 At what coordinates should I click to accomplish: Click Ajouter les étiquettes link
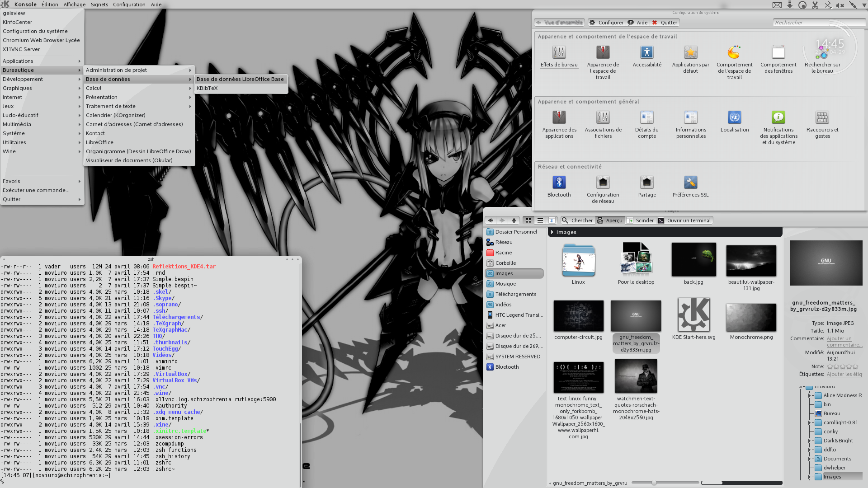844,374
